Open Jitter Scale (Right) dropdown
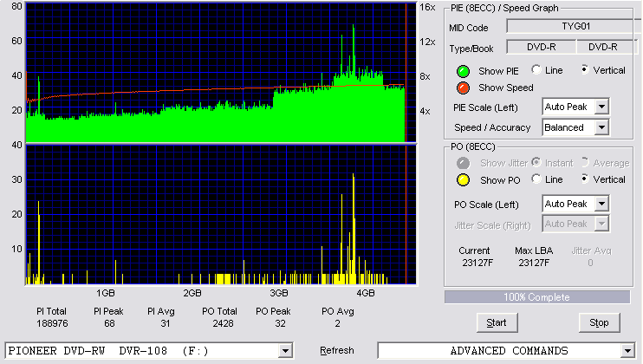Screen dimensions: 643x364 [601, 224]
